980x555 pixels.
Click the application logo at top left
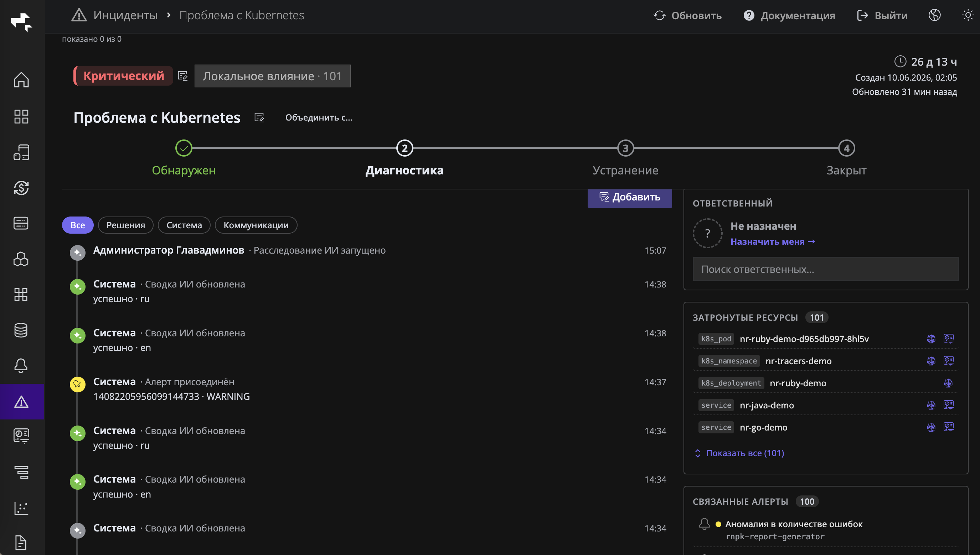21,22
